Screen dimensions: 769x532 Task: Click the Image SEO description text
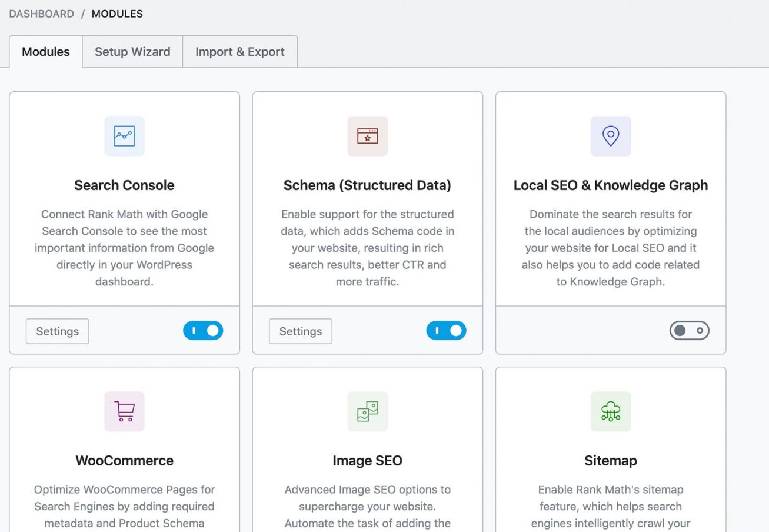pos(367,507)
